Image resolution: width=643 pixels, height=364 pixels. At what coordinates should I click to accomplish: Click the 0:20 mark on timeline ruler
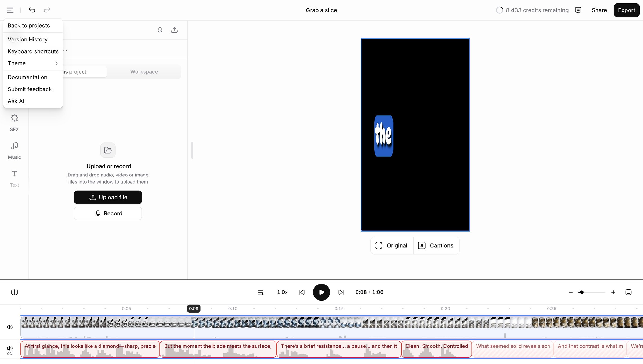coord(445,308)
